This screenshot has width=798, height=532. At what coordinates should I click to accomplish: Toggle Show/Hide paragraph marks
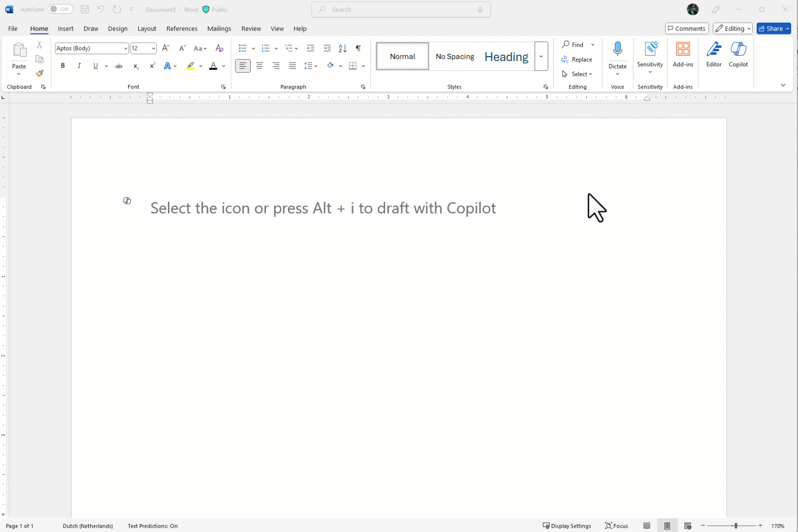358,48
